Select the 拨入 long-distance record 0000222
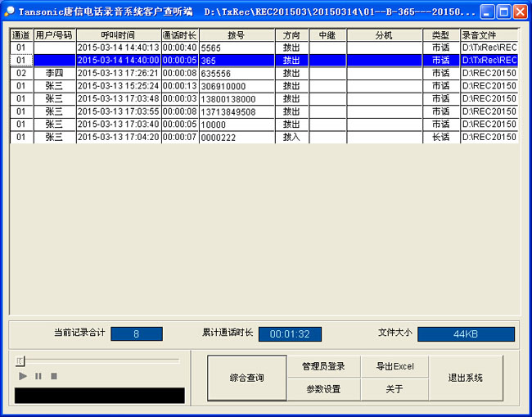Viewport: 532px width, 417px height. click(236, 137)
